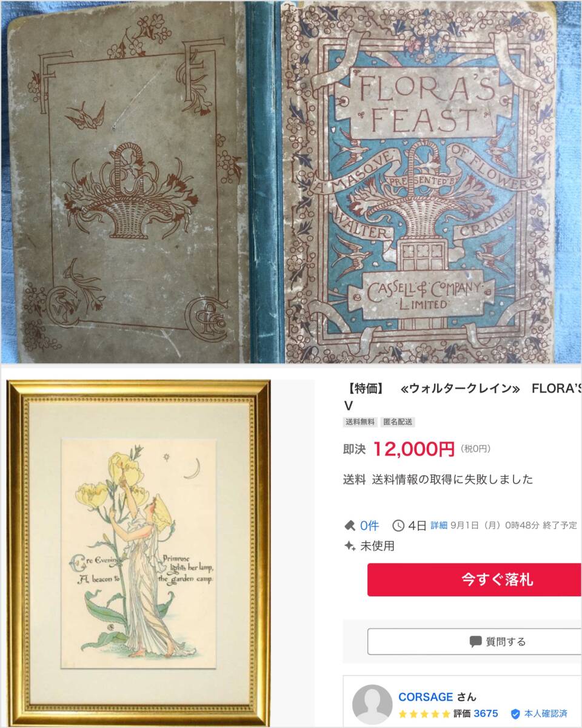This screenshot has width=582, height=728.
Task: Open the 0件 bid history link
Action: point(369,525)
